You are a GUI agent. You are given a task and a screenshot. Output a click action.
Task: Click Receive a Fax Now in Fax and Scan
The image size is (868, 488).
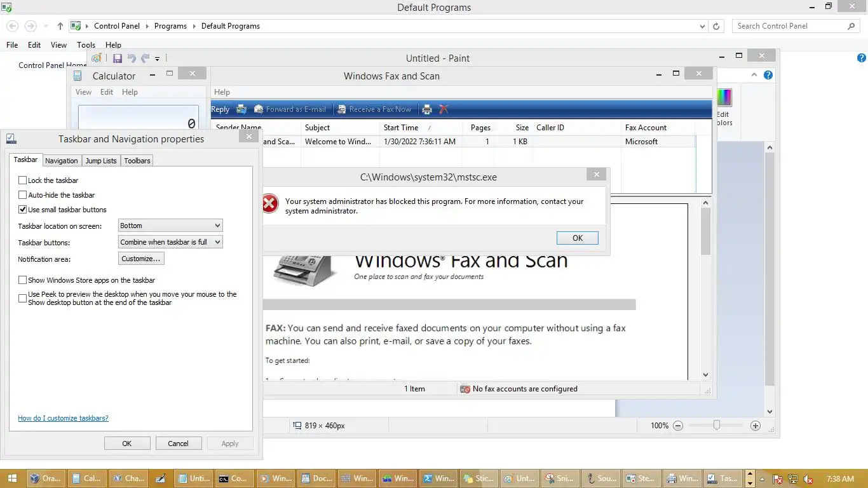pyautogui.click(x=375, y=109)
